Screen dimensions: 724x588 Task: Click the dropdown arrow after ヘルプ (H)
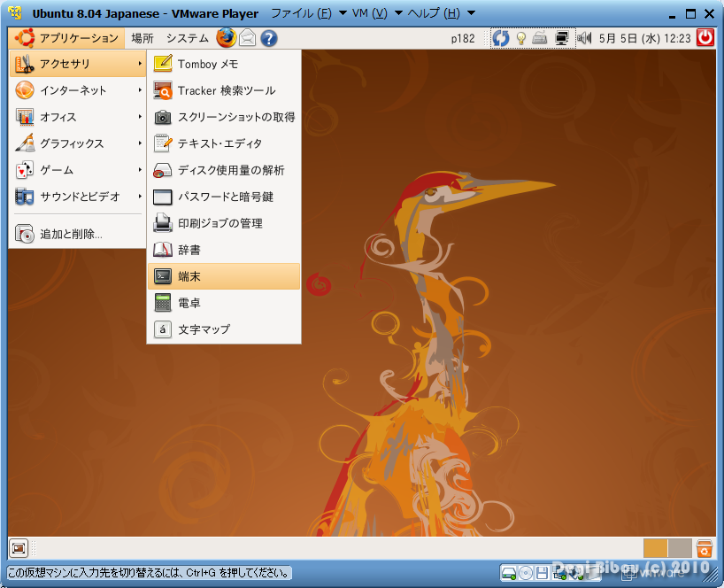click(x=471, y=13)
